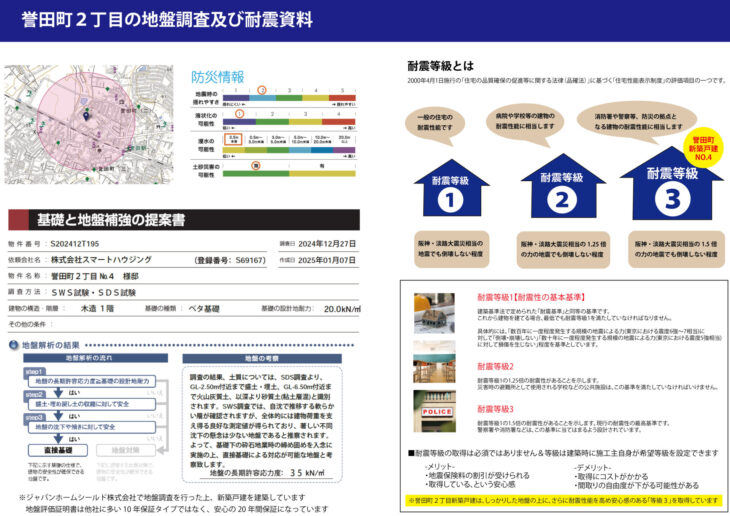The image size is (730, 516).
Task: Click the 基礎と地盤補強の提案書 heading bar
Action: 184,220
